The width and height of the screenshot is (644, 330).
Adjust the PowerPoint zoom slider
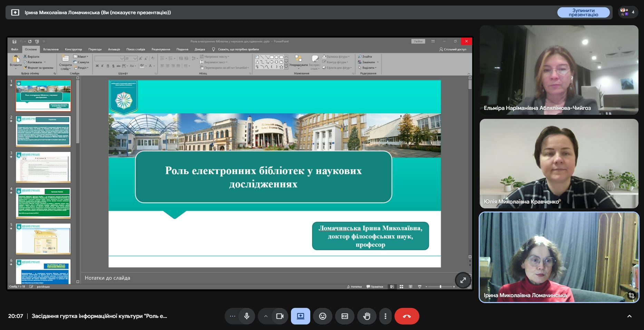tap(440, 286)
